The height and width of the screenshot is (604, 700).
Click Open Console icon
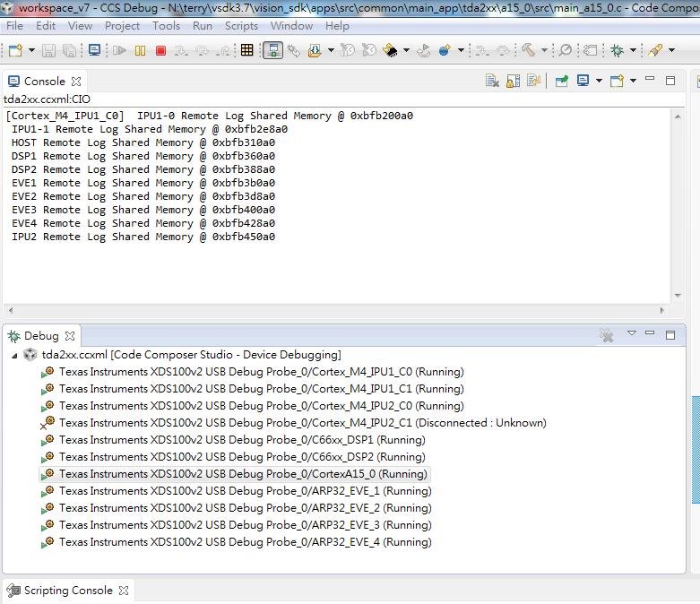617,81
